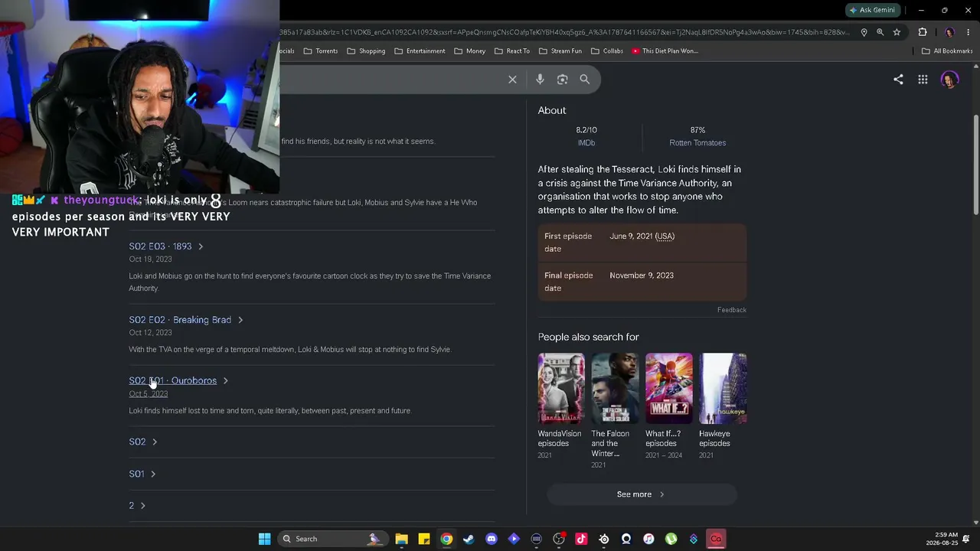Open episode S02 E02 · Breaking Brad
Screen dimensions: 980x551
point(186,320)
